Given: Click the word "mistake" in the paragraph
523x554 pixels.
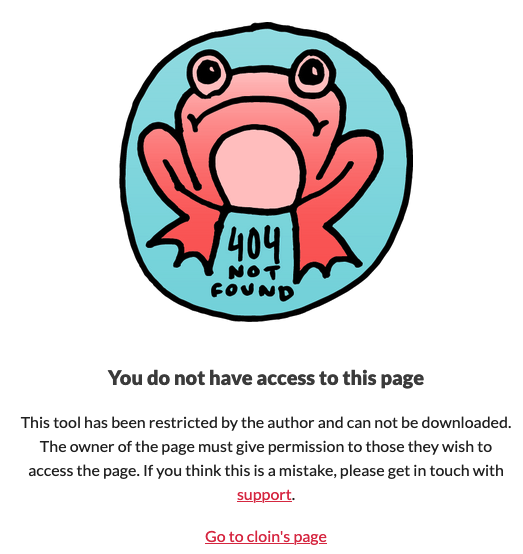Looking at the screenshot, I should coord(307,471).
